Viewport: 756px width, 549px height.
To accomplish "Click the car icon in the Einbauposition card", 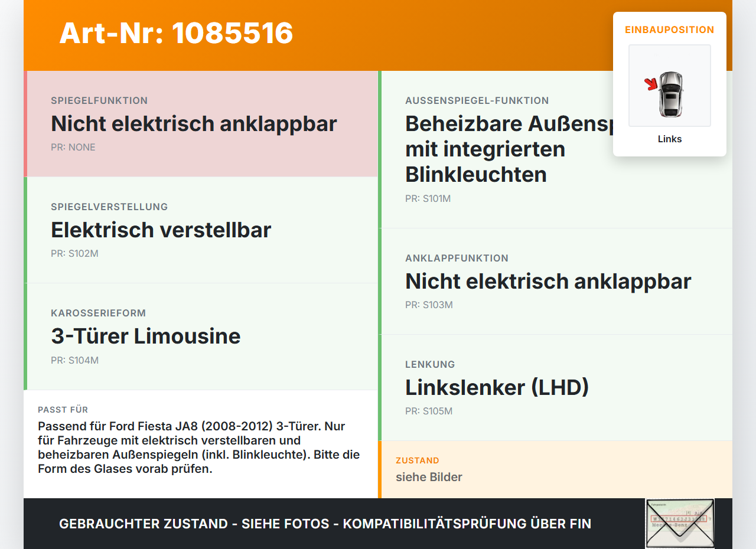I will coord(670,86).
